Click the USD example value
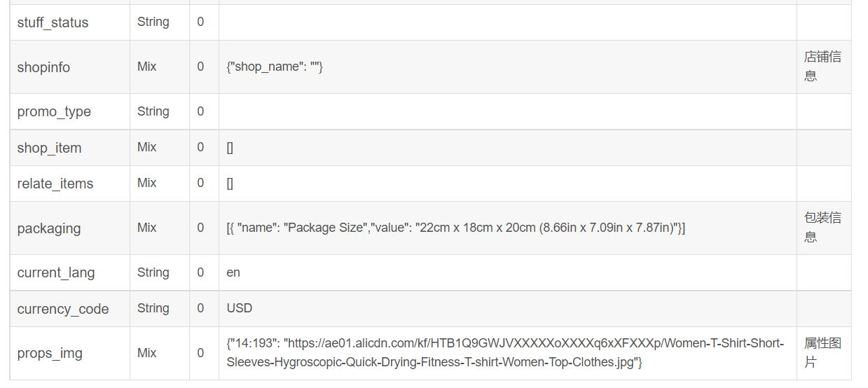 (x=239, y=309)
